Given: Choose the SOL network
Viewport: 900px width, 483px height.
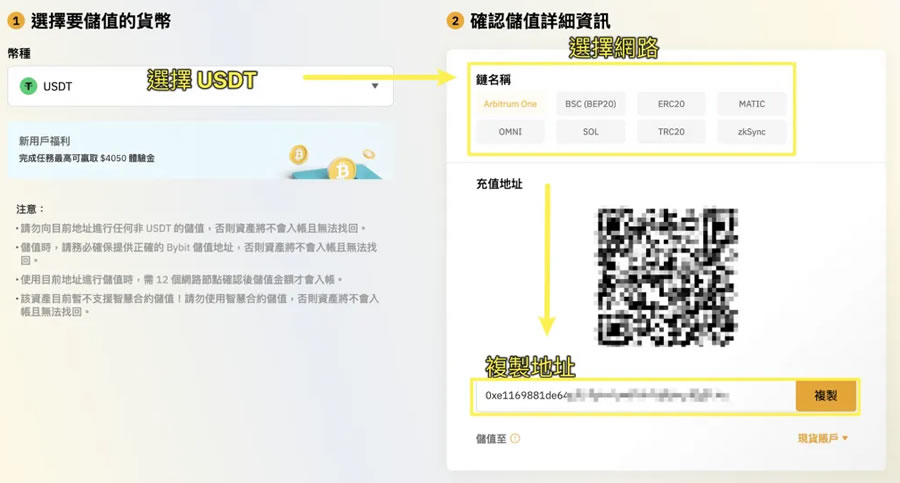Looking at the screenshot, I should point(590,132).
